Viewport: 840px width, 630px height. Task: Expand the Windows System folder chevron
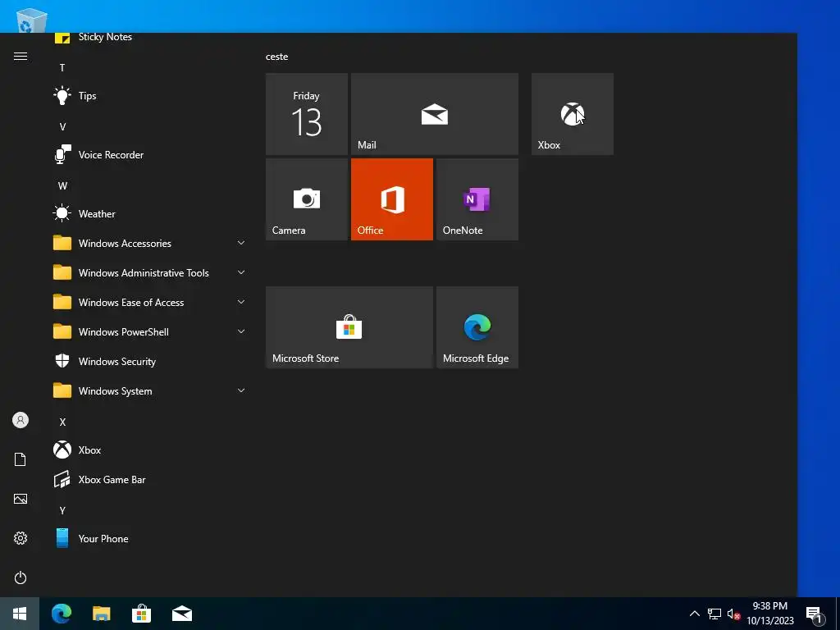[x=241, y=390]
